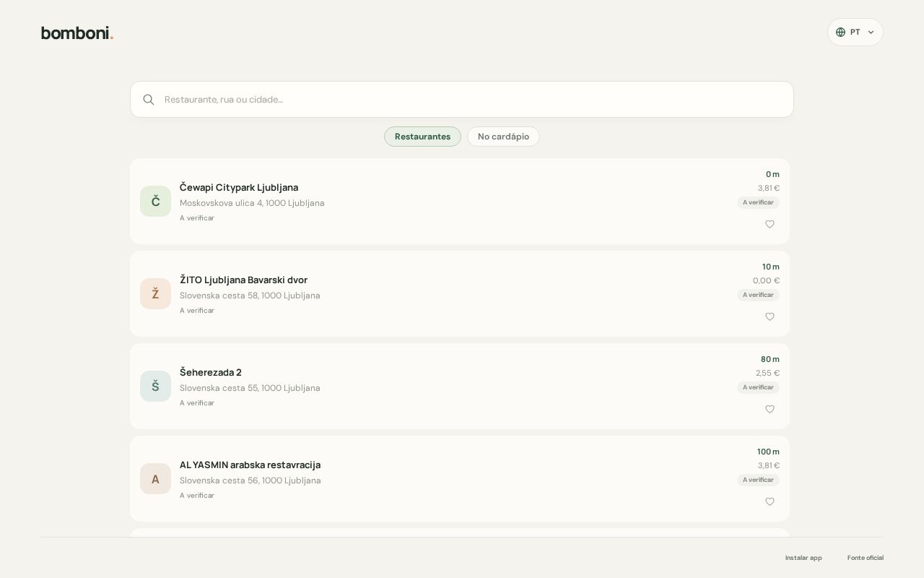Image resolution: width=924 pixels, height=578 pixels.
Task: Click the bomboni logo
Action: (x=77, y=33)
